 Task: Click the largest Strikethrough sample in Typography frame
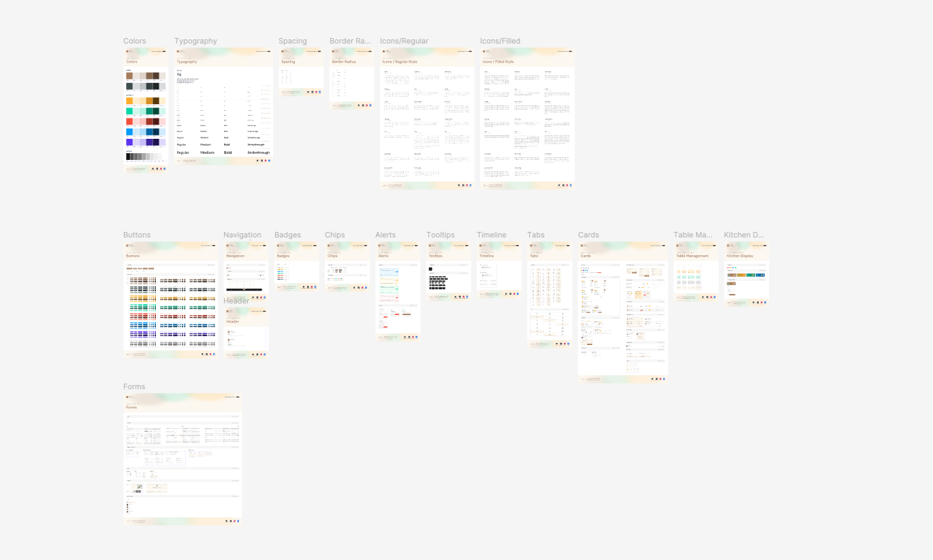pyautogui.click(x=259, y=152)
